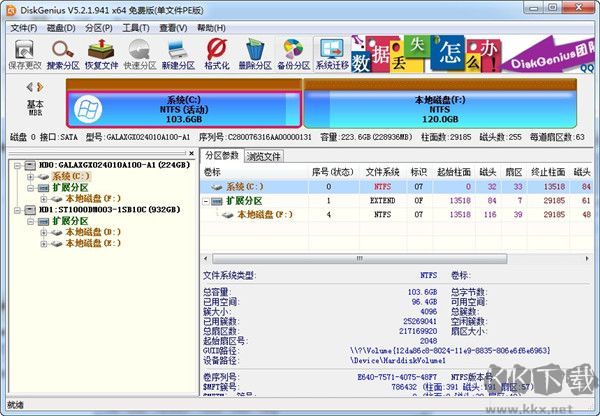Go to the previous disk arrow

tap(30, 87)
